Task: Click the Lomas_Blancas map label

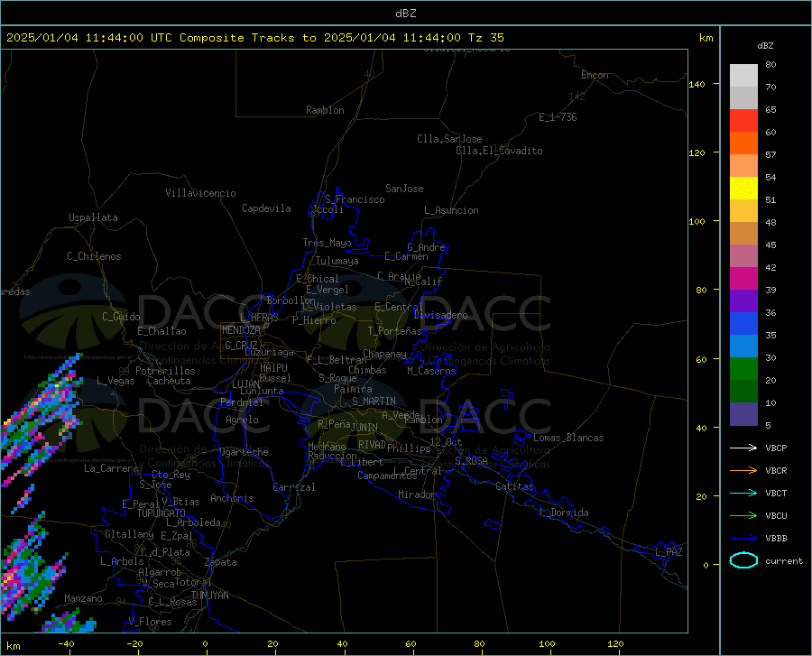Action: point(568,438)
